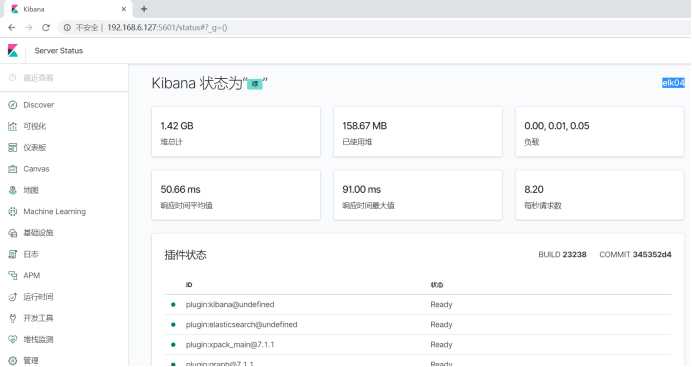Viewport: 692px width, 367px height.
Task: Click the green dot beside plugin:xpack_main@7.1.1
Action: tap(173, 345)
